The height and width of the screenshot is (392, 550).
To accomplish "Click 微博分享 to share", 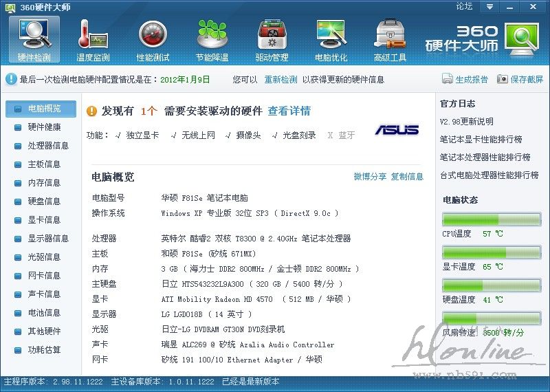I will 370,177.
